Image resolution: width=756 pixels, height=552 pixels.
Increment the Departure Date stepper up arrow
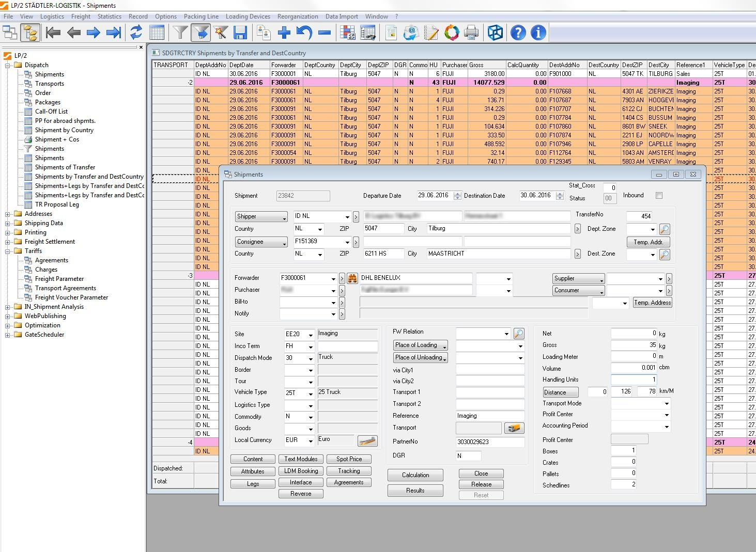[457, 193]
